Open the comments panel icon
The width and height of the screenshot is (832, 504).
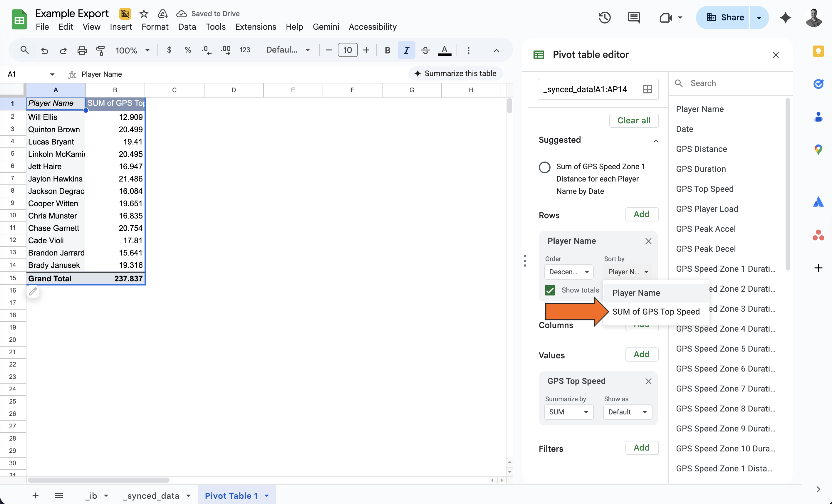coord(633,18)
